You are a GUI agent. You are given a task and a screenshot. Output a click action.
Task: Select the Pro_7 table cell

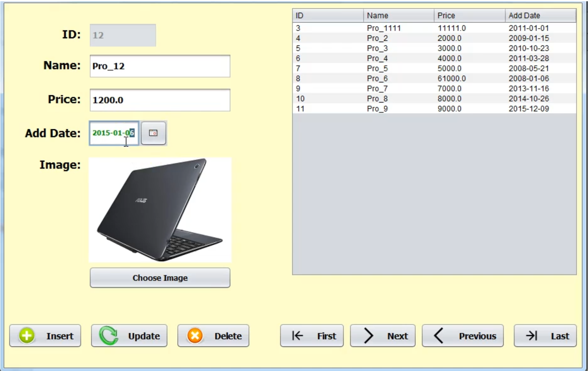[399, 89]
